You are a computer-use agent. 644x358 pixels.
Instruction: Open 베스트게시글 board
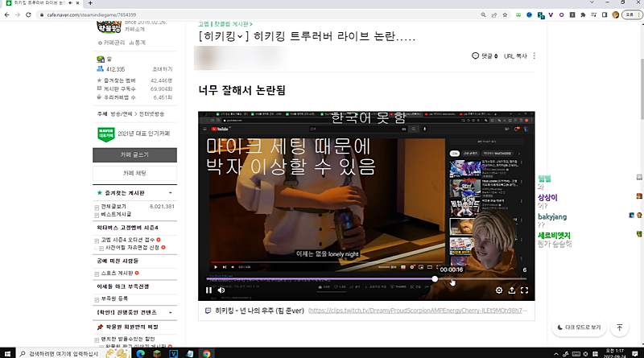coord(116,214)
